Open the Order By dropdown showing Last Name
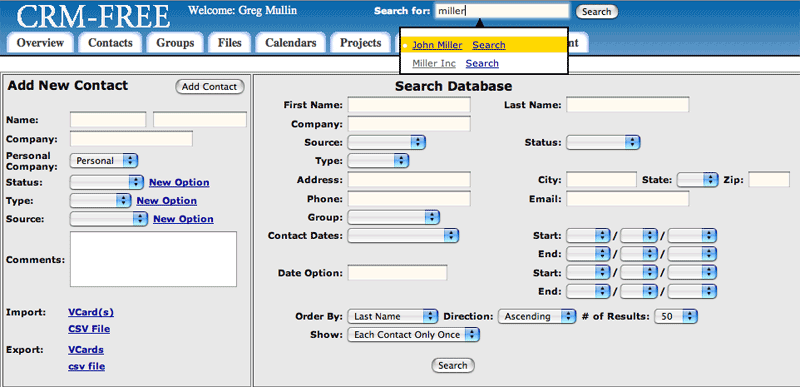 point(393,316)
